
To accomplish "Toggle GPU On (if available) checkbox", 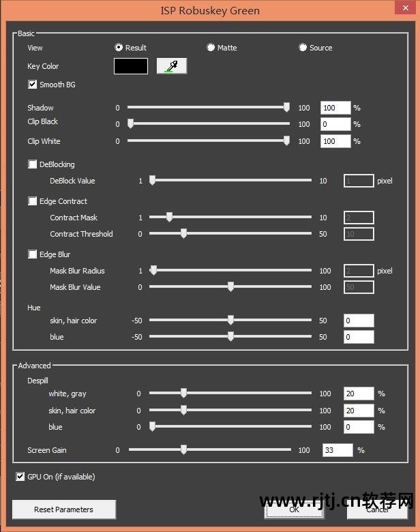I will (20, 476).
